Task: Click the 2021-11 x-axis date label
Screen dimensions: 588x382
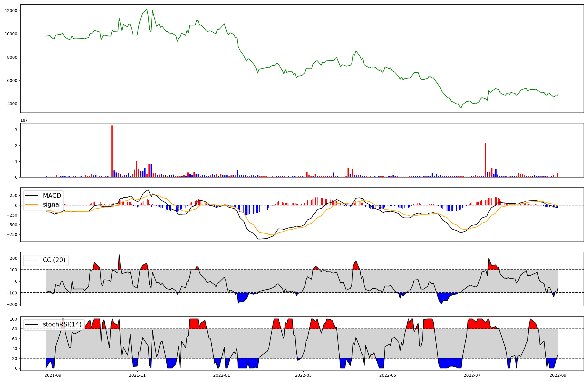Action: [x=137, y=375]
